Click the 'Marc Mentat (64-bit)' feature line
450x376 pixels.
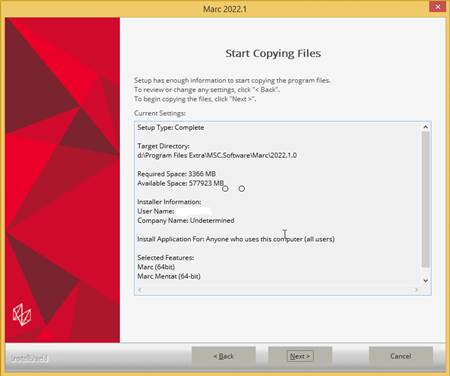[x=169, y=276]
